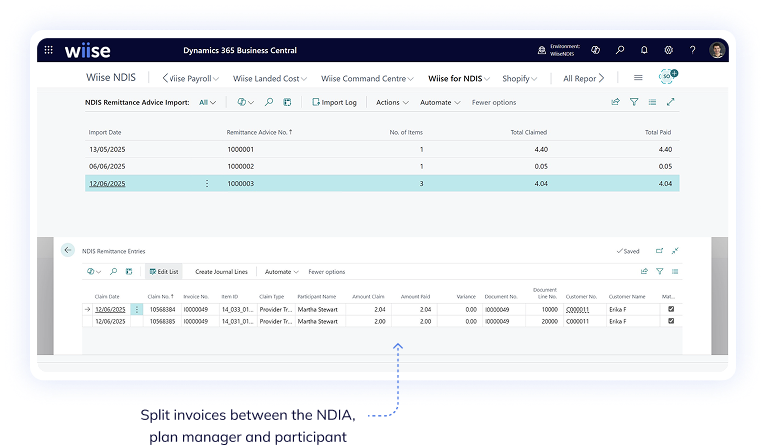Click the Wiise logo
Image resolution: width=766 pixels, height=448 pixels.
point(87,50)
